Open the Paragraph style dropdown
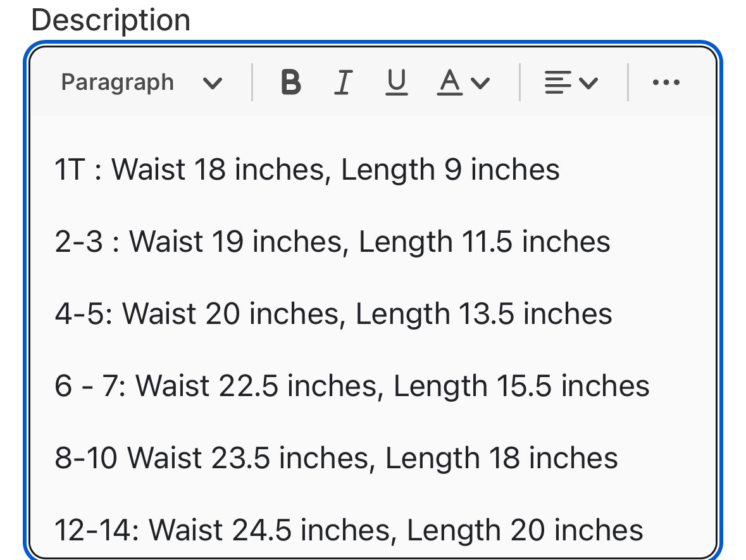746x560 pixels. 118,82
